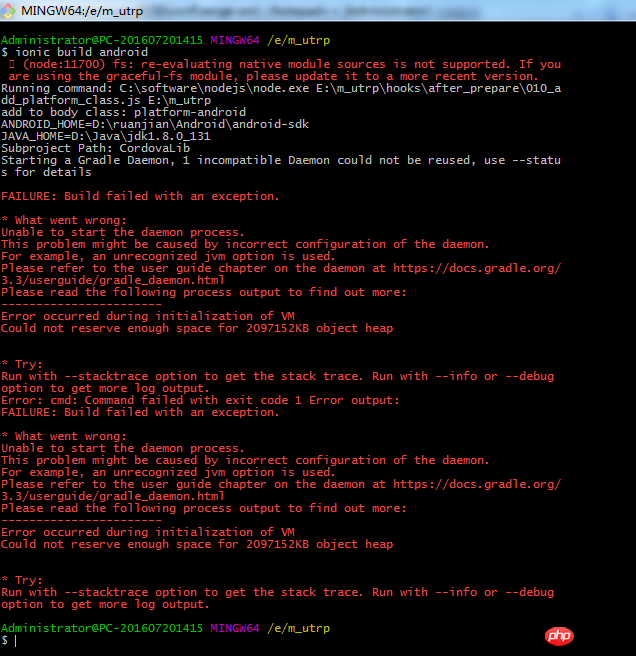The image size is (636, 656).
Task: Select the ANDROID_HOME=D:\ruanjian\Android\android-sdk line
Action: [155, 124]
